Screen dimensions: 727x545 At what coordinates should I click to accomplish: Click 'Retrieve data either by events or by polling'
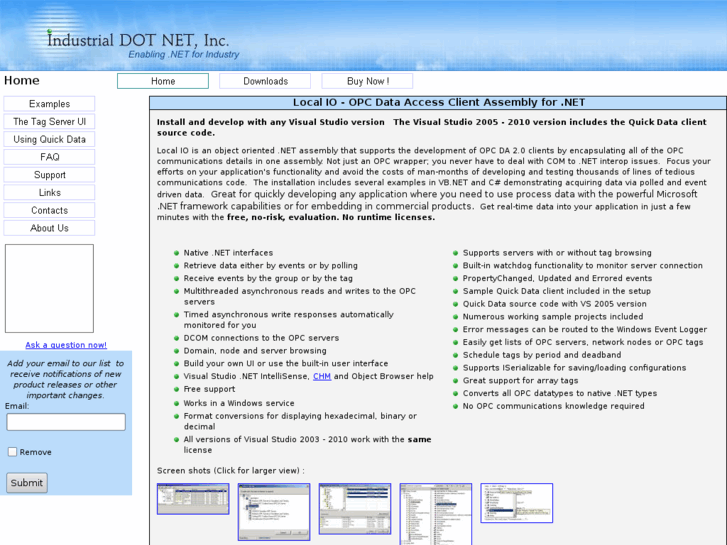[270, 266]
